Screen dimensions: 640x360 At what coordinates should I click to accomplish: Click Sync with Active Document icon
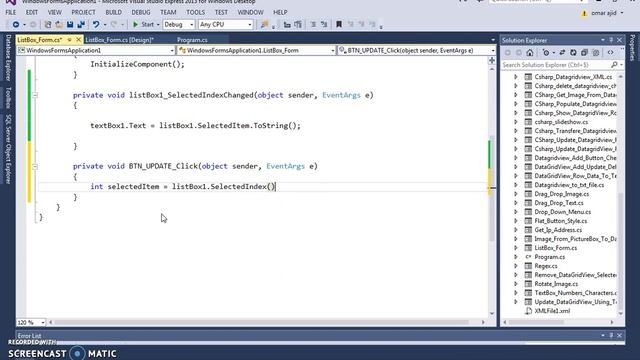tap(562, 53)
